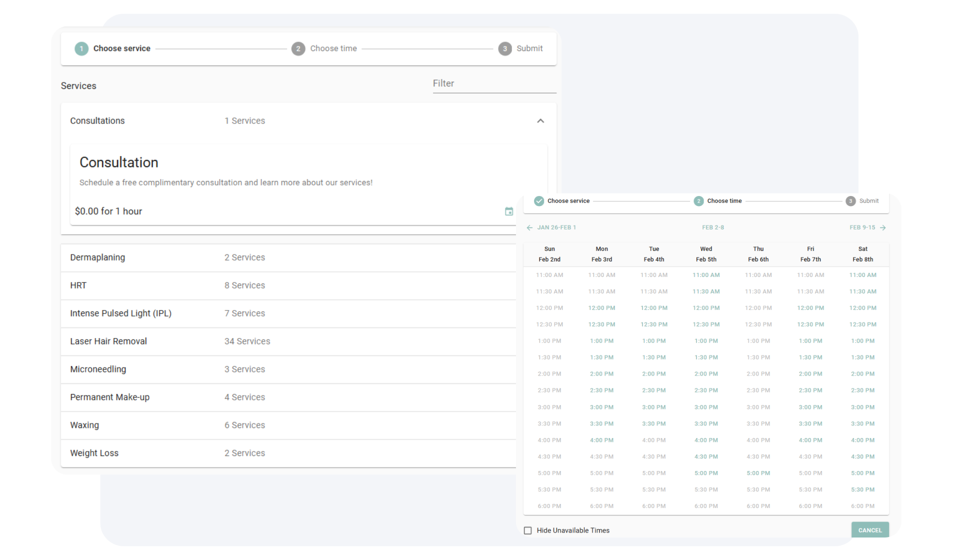Click Sat Feb 8th column header

pos(862,254)
